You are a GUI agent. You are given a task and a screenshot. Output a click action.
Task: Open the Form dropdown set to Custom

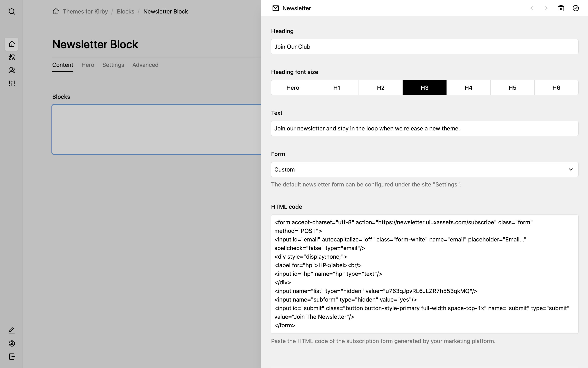(424, 169)
